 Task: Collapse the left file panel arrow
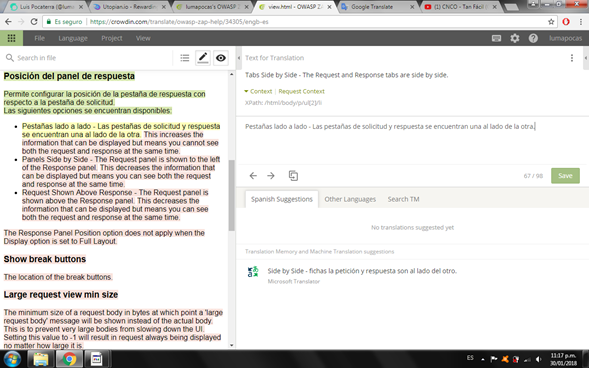(x=239, y=58)
